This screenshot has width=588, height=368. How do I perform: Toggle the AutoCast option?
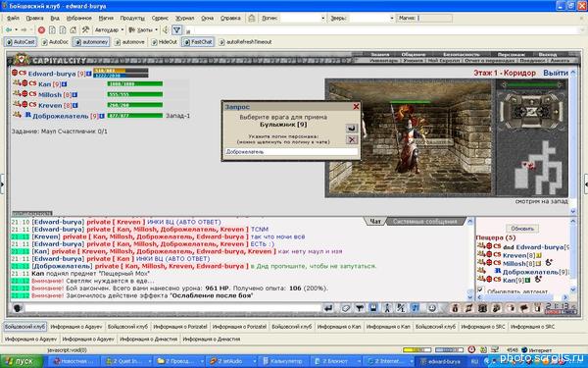21,42
